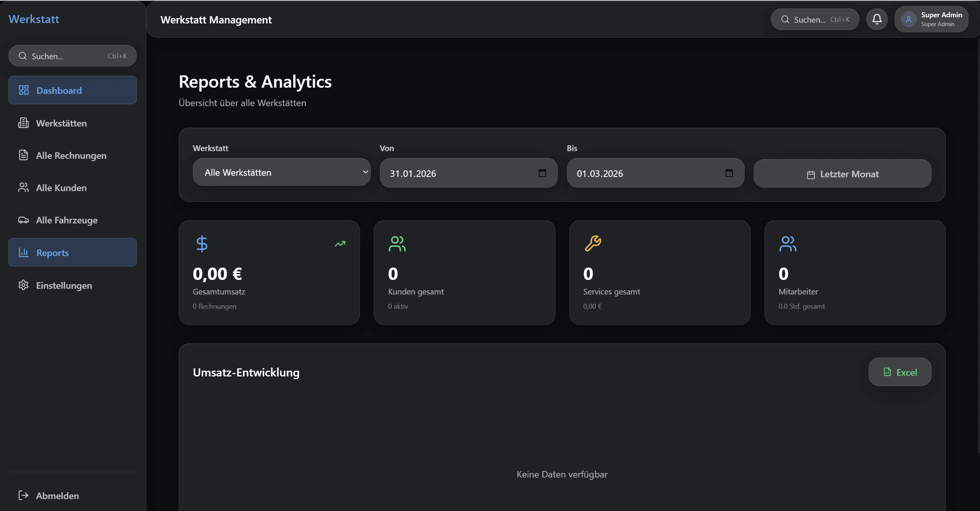This screenshot has height=511, width=980.
Task: Click the orange wrench services icon
Action: pyautogui.click(x=593, y=243)
